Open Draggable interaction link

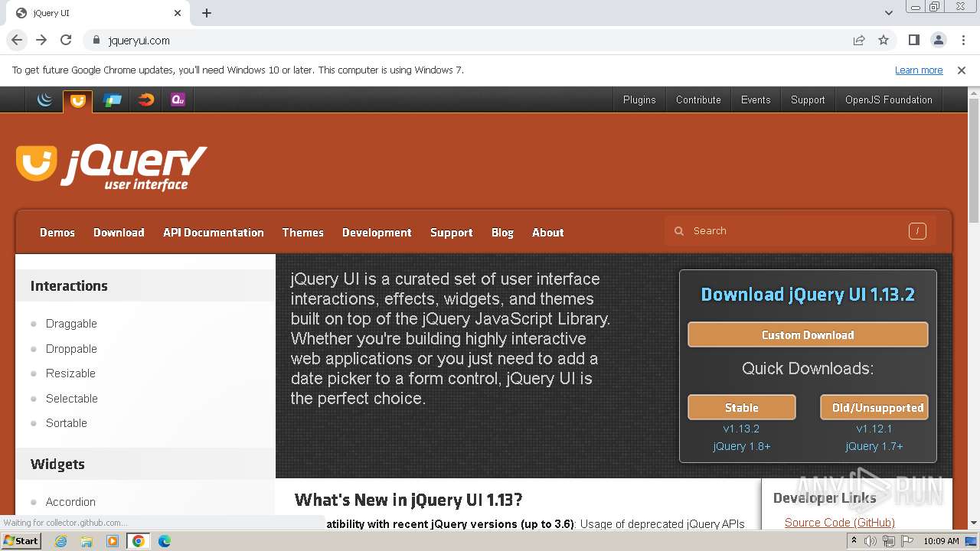(71, 324)
